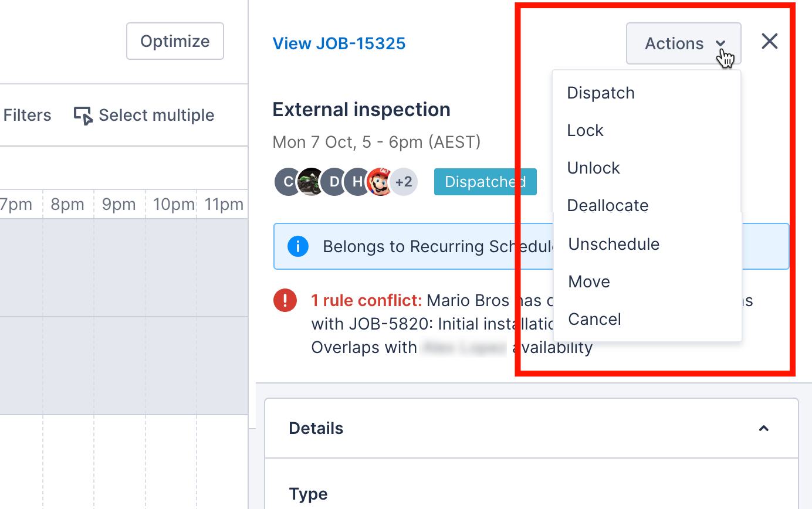Screen dimensions: 812x509
Task: Click the Dispatched status badge
Action: click(485, 182)
